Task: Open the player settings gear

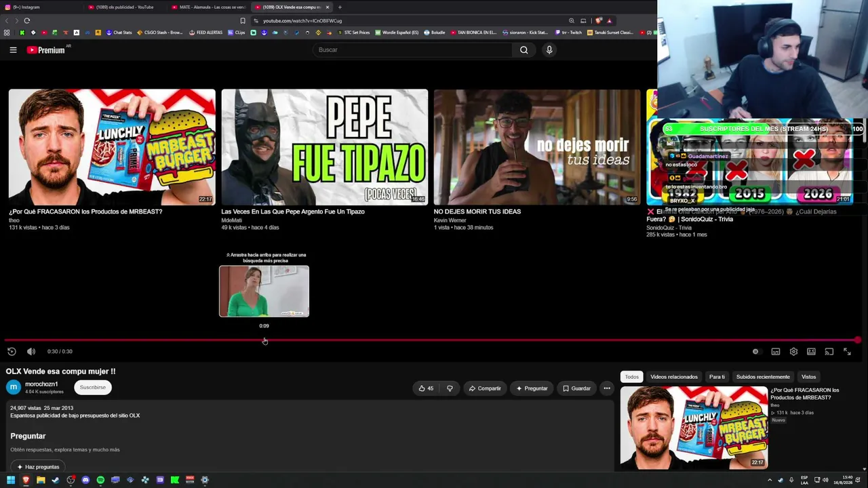Action: 793,352
